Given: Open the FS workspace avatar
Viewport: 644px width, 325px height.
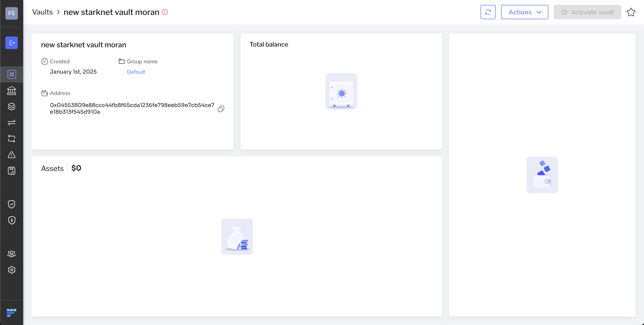Looking at the screenshot, I should tap(12, 13).
